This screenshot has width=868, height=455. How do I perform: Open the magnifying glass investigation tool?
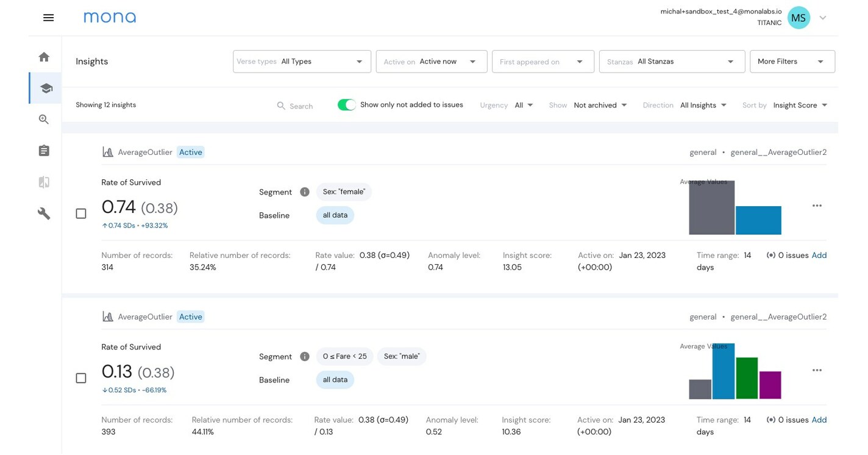[x=43, y=119]
